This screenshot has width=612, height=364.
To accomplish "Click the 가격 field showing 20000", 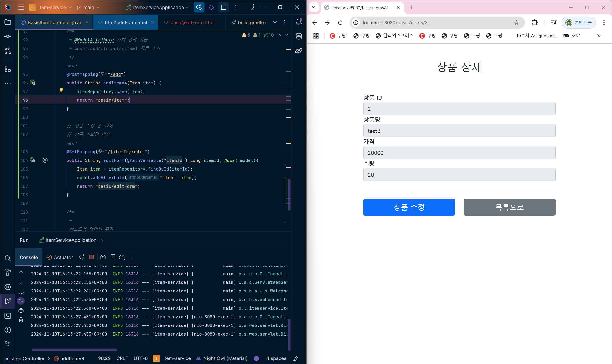I will click(459, 153).
